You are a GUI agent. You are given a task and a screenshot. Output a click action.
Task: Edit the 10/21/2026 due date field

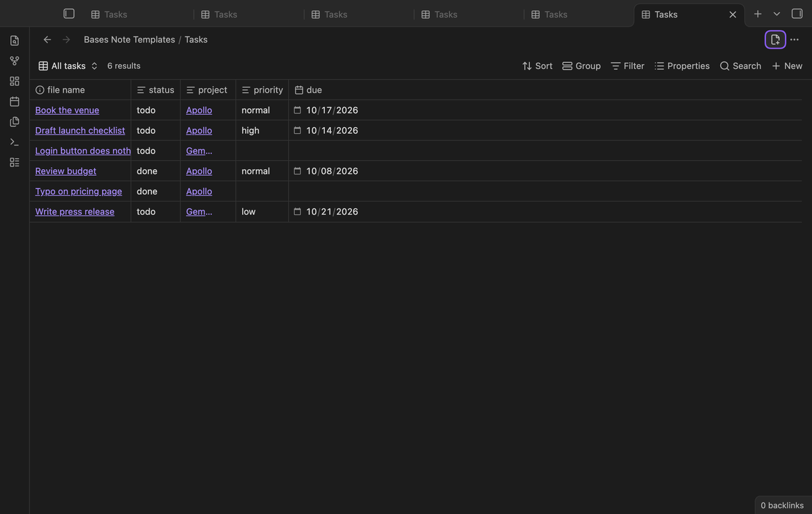(x=332, y=211)
